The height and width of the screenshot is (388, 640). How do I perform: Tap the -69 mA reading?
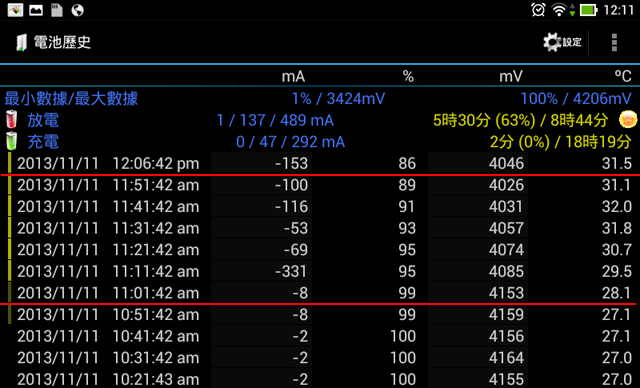[296, 250]
